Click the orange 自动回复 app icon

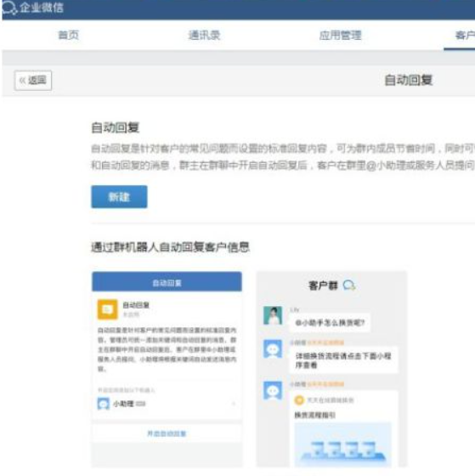pyautogui.click(x=107, y=309)
